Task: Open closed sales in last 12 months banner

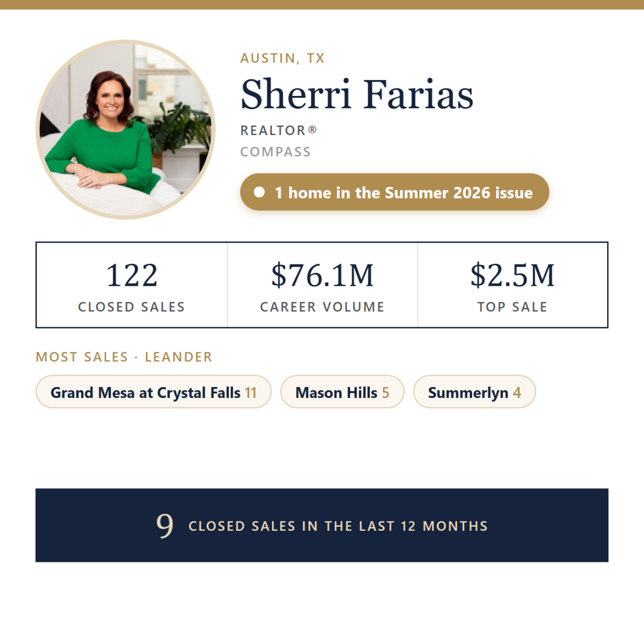Action: [x=322, y=526]
